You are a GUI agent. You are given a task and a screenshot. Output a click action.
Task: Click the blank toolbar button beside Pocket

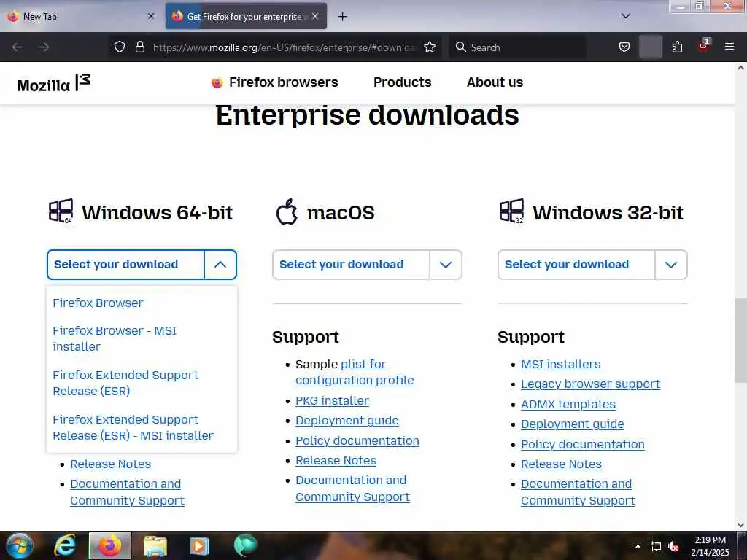coord(650,47)
